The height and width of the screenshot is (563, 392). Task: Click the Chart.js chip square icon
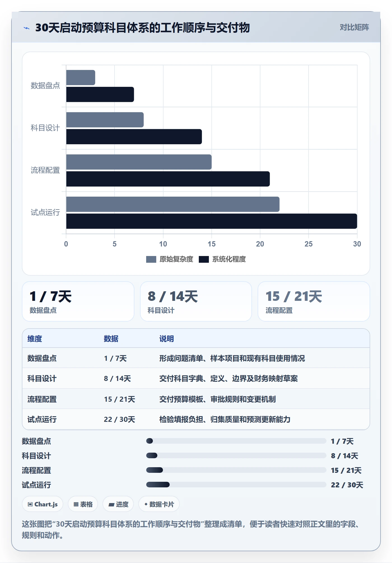tap(30, 504)
